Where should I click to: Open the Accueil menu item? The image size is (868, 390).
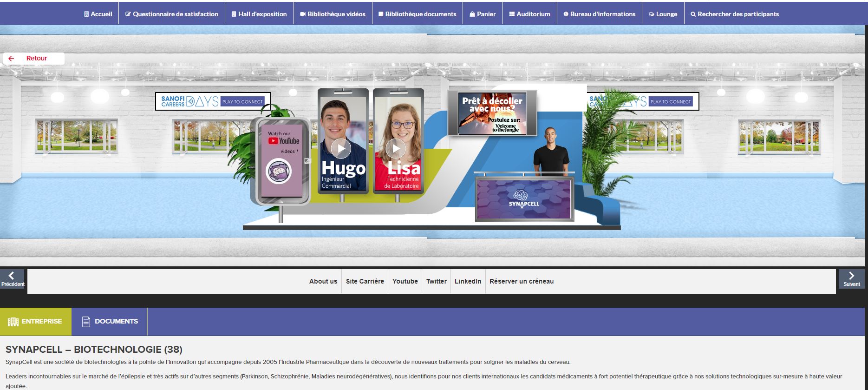point(98,14)
